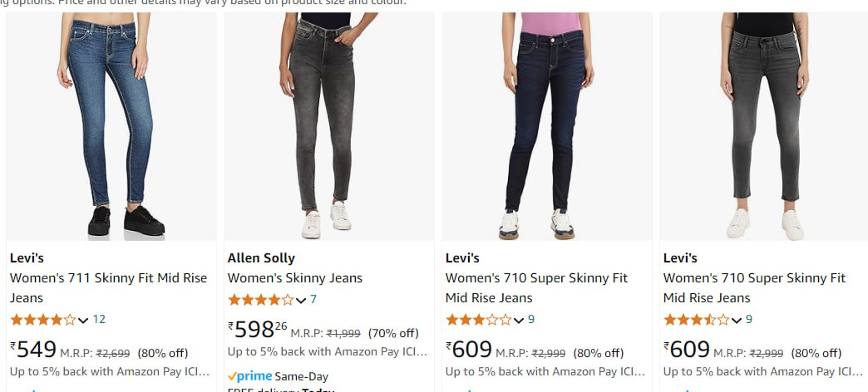The width and height of the screenshot is (868, 392).
Task: Click the Prime Same-Day logo
Action: coord(250,375)
